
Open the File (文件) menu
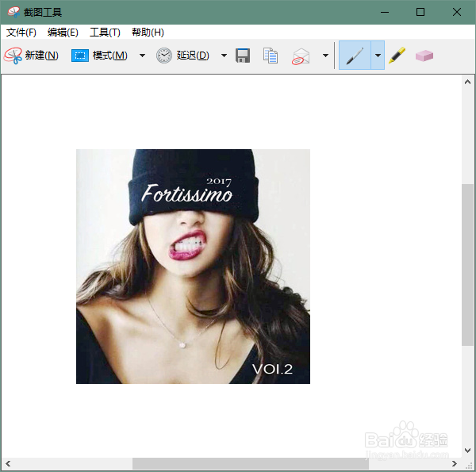pyautogui.click(x=21, y=33)
